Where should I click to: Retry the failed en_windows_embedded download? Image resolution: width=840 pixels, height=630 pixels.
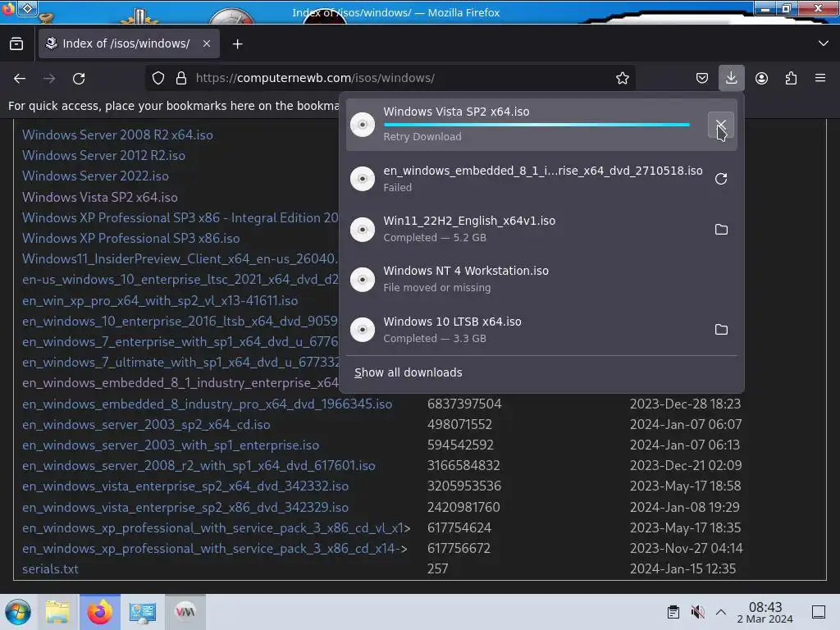click(x=721, y=178)
